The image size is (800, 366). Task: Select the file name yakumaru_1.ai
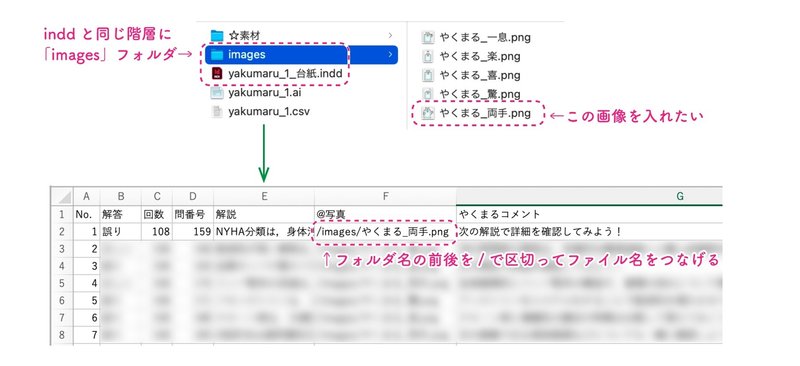264,92
